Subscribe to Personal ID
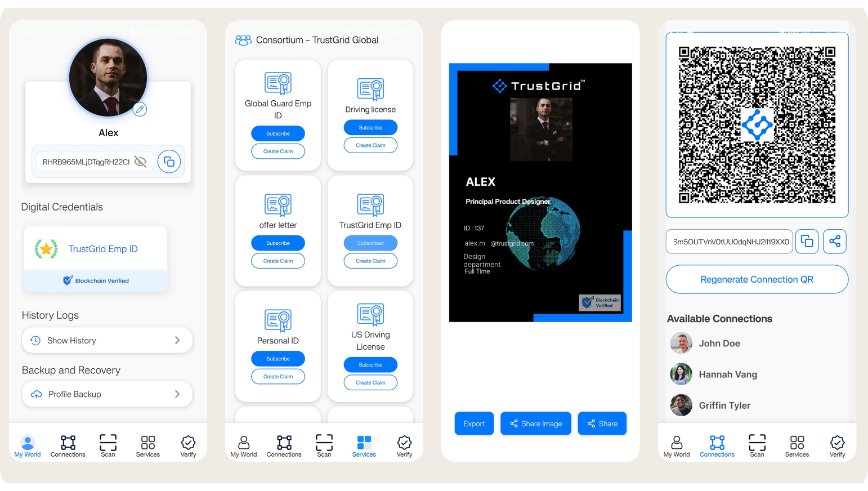Image resolution: width=868 pixels, height=491 pixels. click(x=278, y=359)
